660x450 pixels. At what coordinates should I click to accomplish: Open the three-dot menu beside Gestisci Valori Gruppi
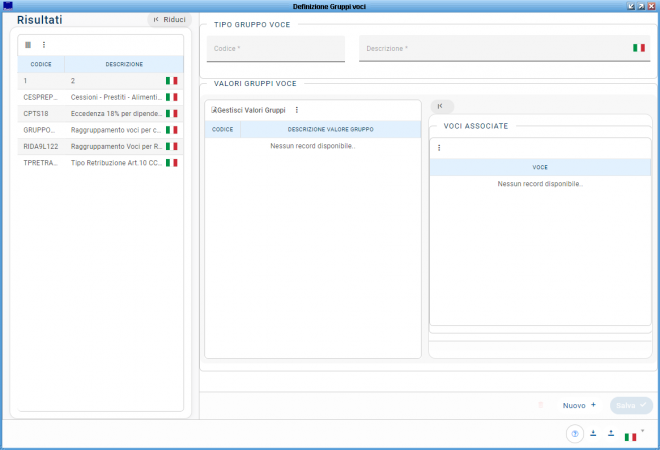297,110
